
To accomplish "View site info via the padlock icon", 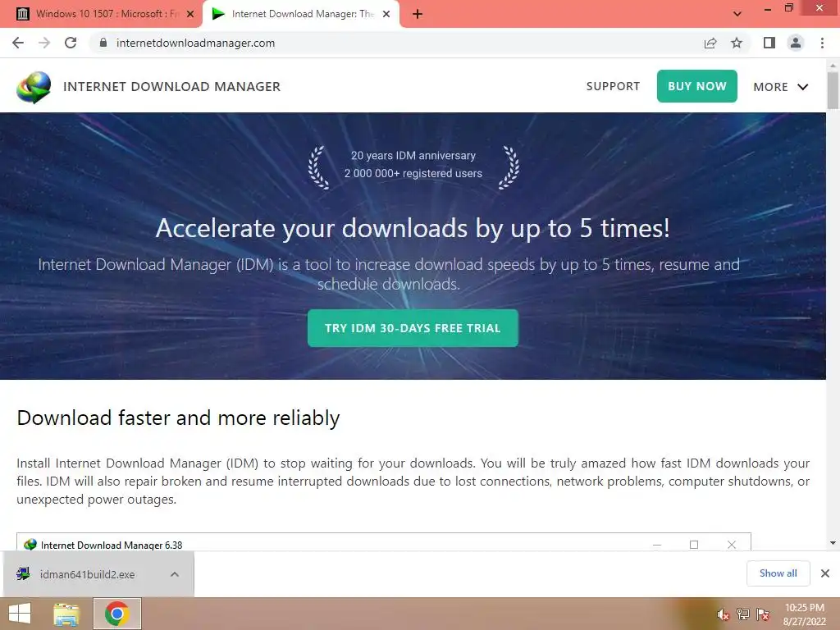I will 103,43.
